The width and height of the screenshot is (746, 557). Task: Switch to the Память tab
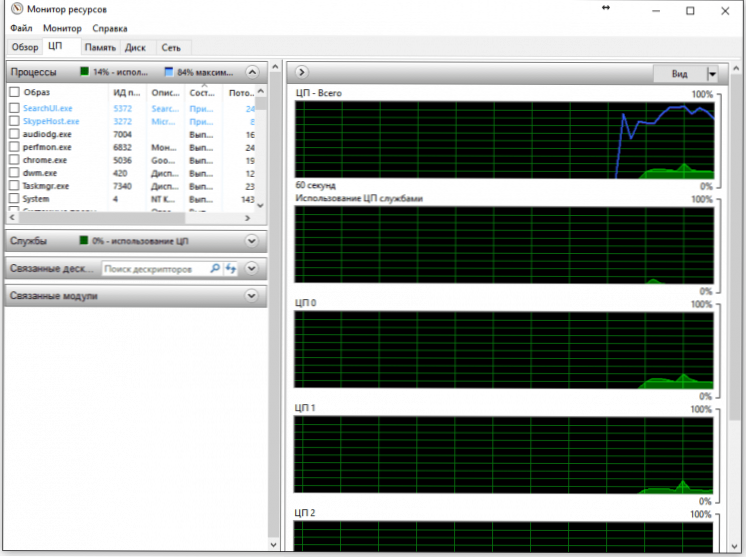(x=100, y=47)
